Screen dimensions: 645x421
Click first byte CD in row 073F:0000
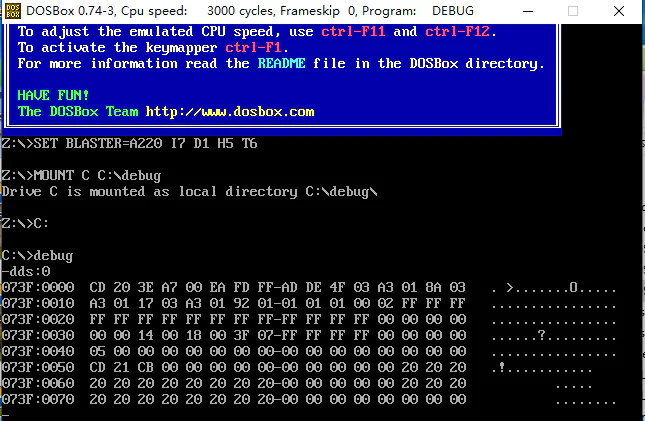97,287
